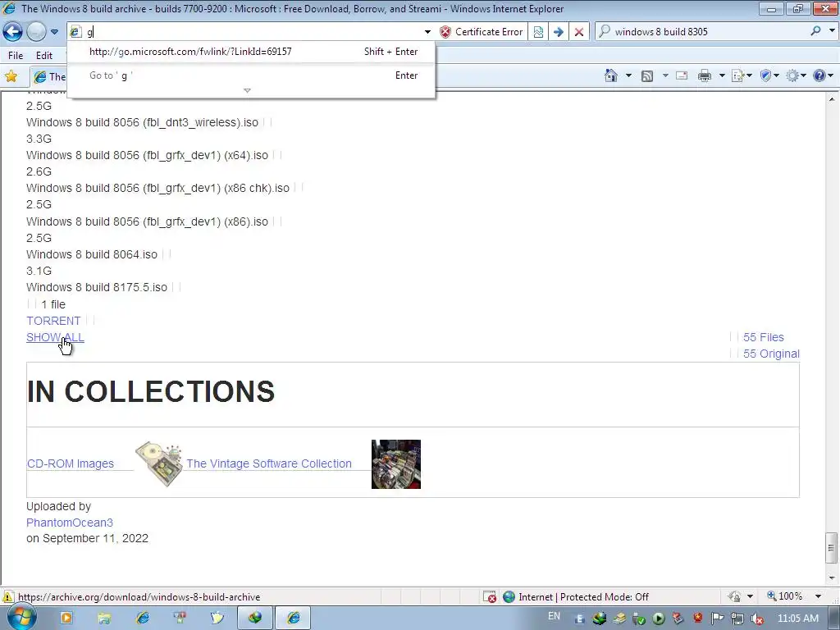
Task: Open uploader PhantomOcean3 profile link
Action: pos(70,523)
